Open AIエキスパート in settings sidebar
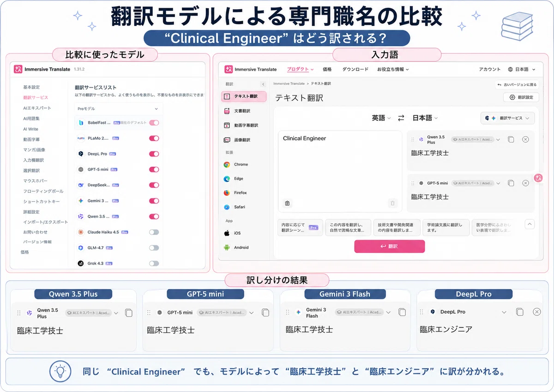The height and width of the screenshot is (392, 554). (x=37, y=108)
